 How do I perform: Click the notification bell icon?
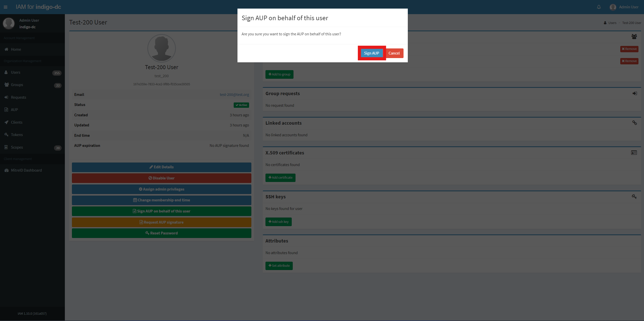pos(599,7)
